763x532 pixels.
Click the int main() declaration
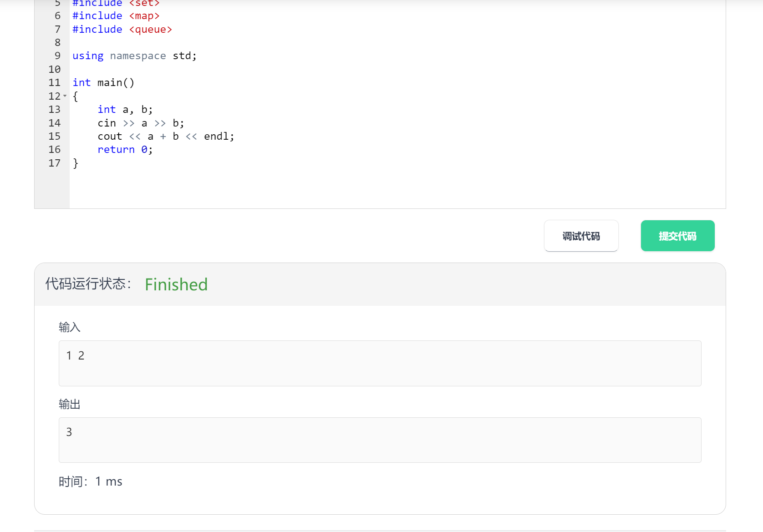(x=103, y=82)
